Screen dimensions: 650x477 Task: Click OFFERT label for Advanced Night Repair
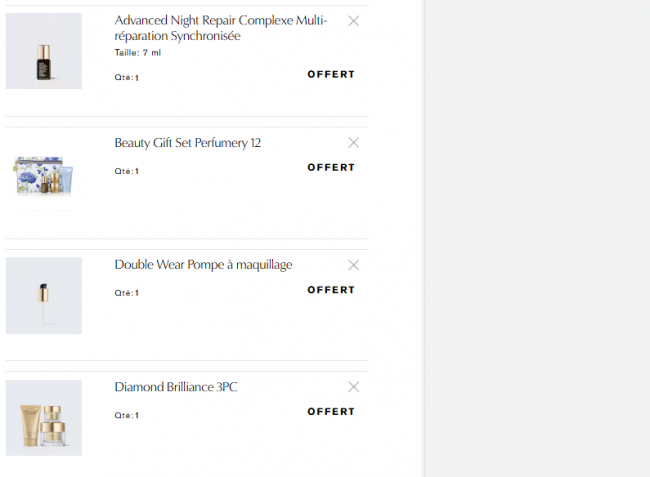point(331,74)
